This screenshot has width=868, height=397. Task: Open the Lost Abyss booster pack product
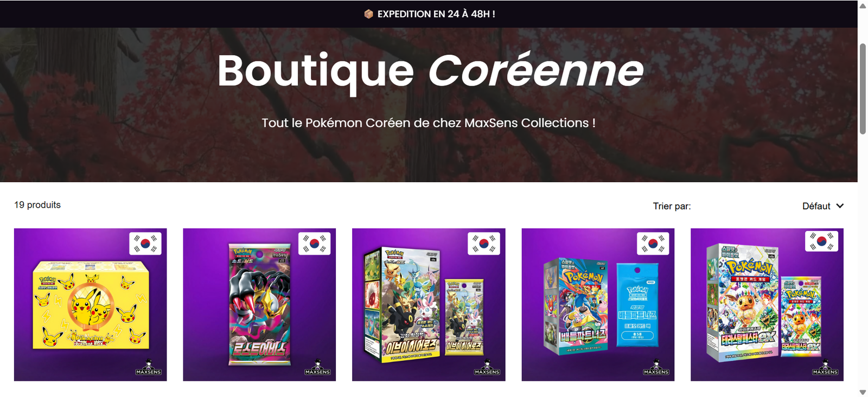pyautogui.click(x=259, y=305)
